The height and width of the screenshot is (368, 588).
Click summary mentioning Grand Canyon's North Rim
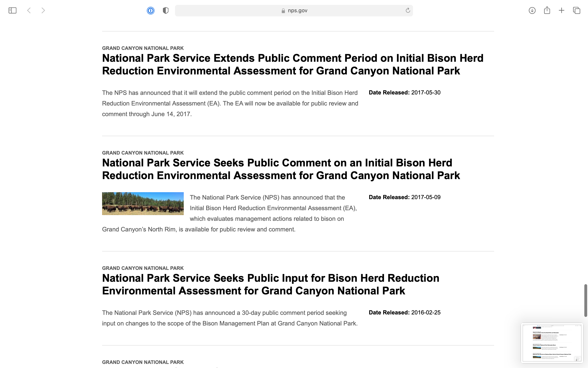pyautogui.click(x=230, y=213)
